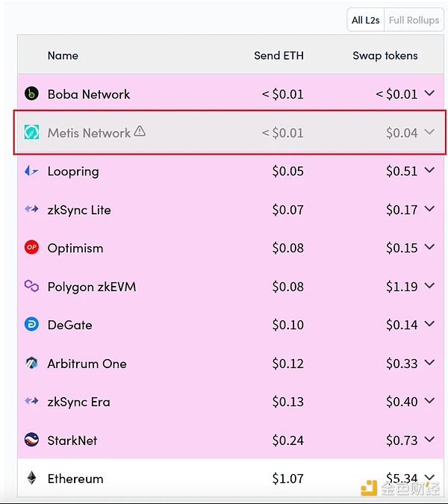This screenshot has width=448, height=504.
Task: Click the Metis Network logo icon
Action: tap(31, 133)
